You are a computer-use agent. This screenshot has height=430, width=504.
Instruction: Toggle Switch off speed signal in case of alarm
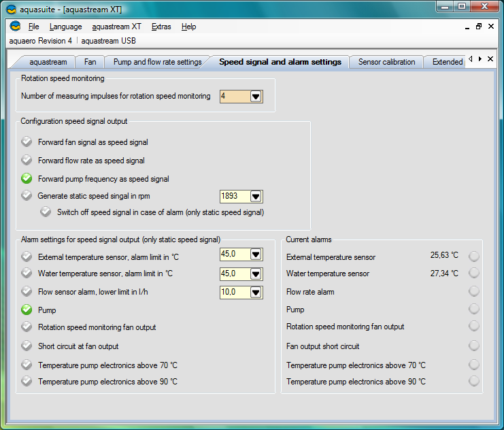tap(46, 212)
